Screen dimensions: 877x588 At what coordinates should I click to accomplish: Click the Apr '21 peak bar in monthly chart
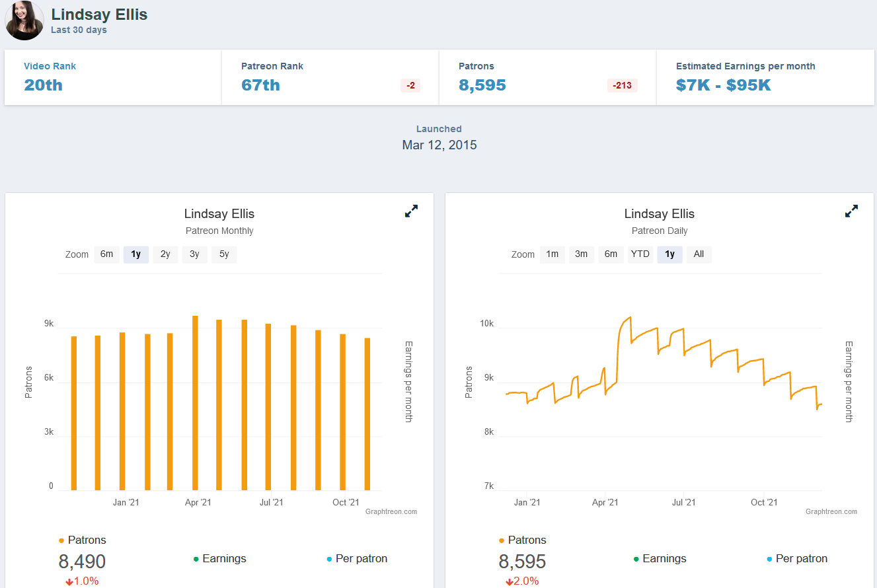click(x=195, y=403)
